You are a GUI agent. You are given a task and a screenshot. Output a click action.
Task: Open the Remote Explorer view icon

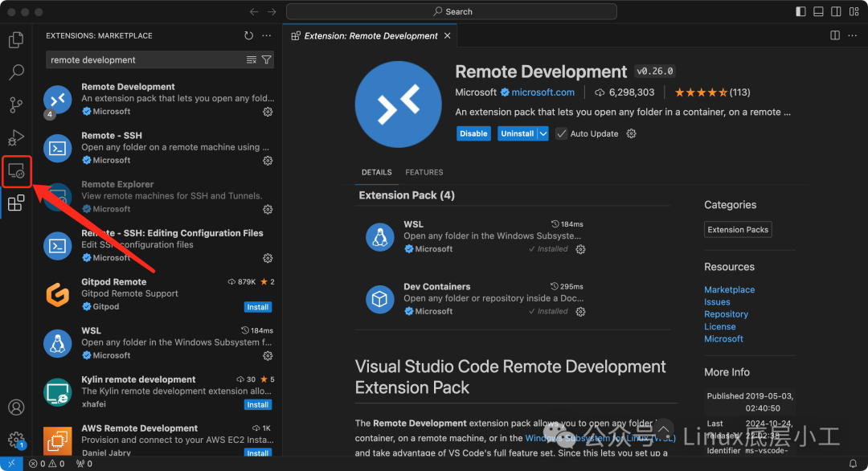coord(16,171)
